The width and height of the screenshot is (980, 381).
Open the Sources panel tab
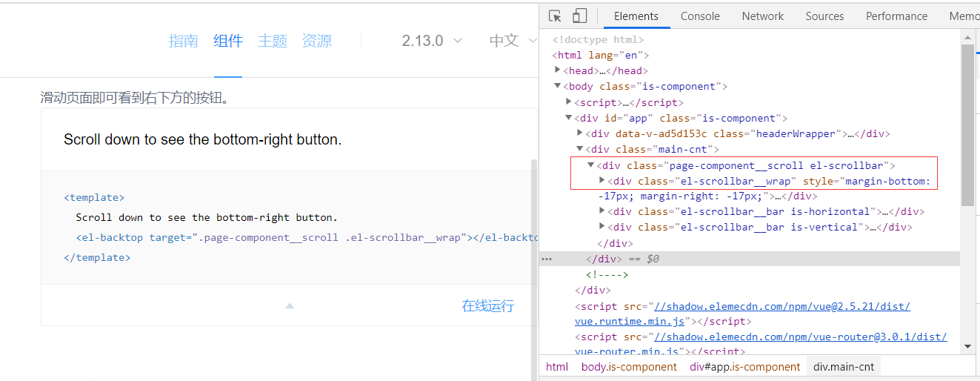[x=824, y=16]
